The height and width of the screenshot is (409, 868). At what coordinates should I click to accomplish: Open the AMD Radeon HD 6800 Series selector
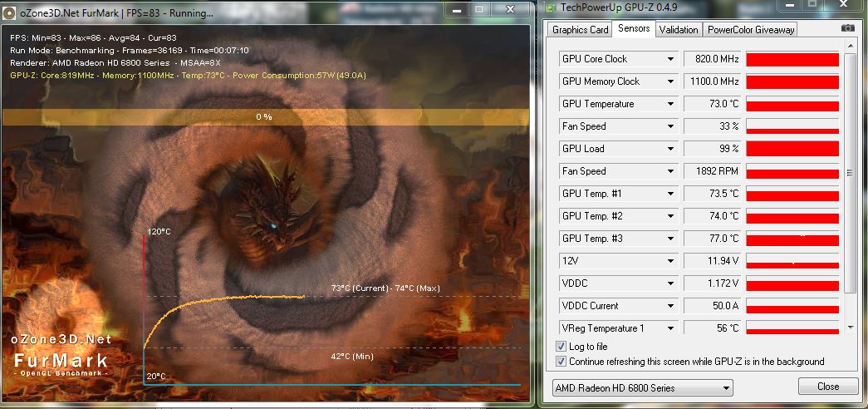coord(643,388)
